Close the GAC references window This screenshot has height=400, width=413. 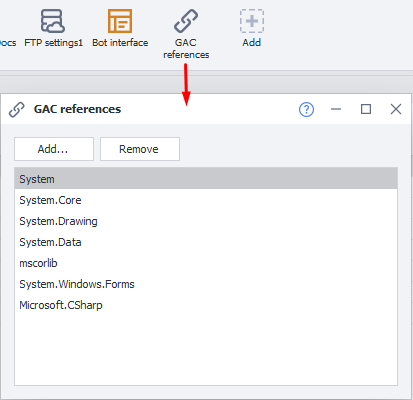tap(396, 109)
